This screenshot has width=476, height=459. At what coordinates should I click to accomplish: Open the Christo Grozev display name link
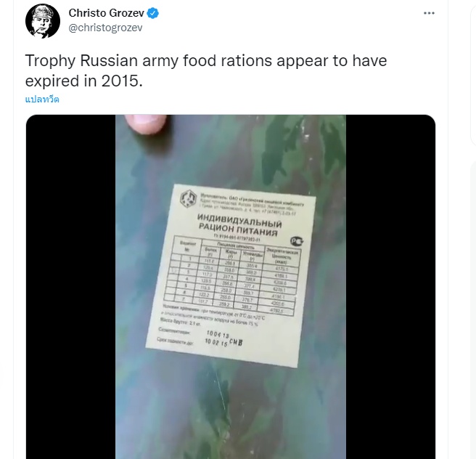tap(107, 13)
